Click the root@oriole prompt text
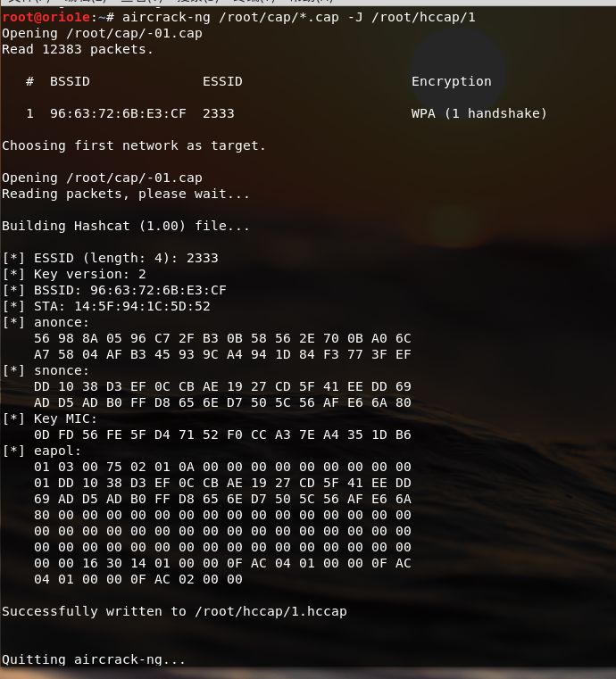Image resolution: width=616 pixels, height=679 pixels. [x=46, y=17]
